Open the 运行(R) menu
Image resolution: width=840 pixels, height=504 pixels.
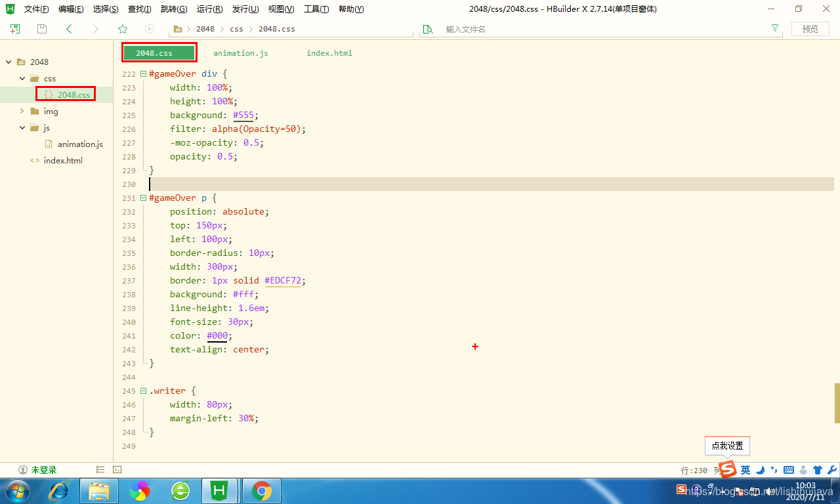pyautogui.click(x=209, y=9)
